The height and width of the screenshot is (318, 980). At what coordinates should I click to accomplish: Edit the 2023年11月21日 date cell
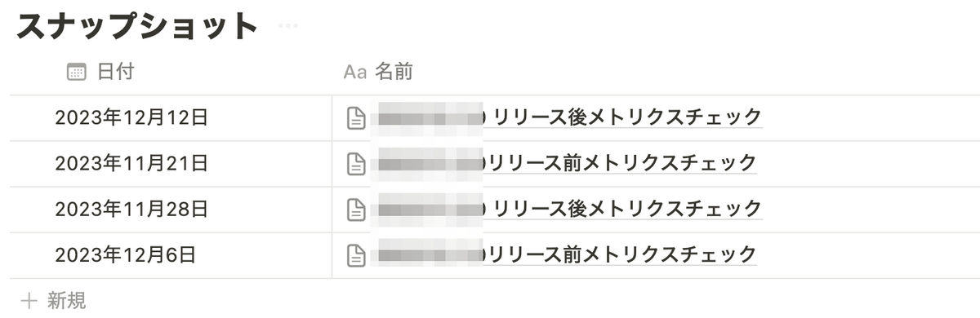click(171, 164)
